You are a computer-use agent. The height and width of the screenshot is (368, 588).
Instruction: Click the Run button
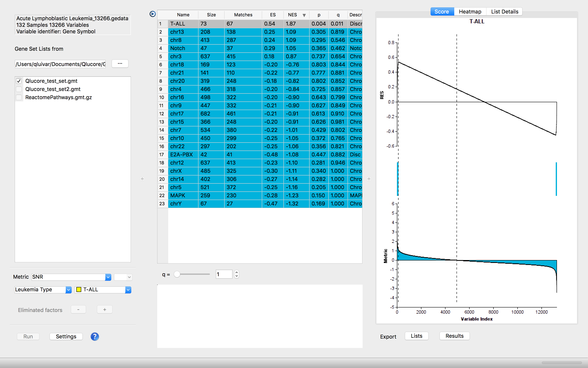point(28,336)
